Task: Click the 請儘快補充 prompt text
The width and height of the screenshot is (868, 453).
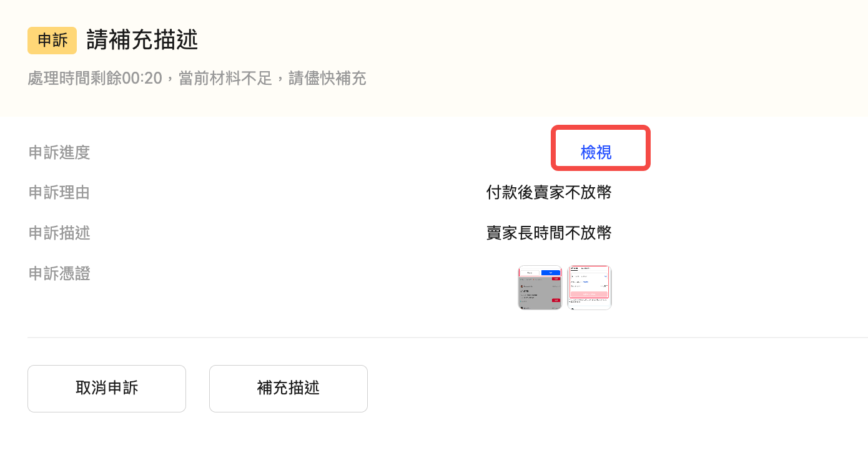Action: 327,79
